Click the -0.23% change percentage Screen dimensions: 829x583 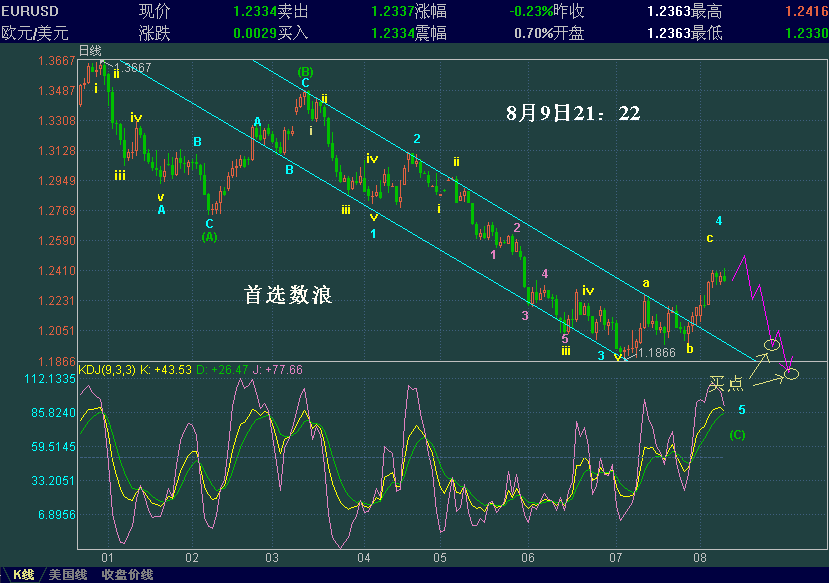tap(531, 11)
